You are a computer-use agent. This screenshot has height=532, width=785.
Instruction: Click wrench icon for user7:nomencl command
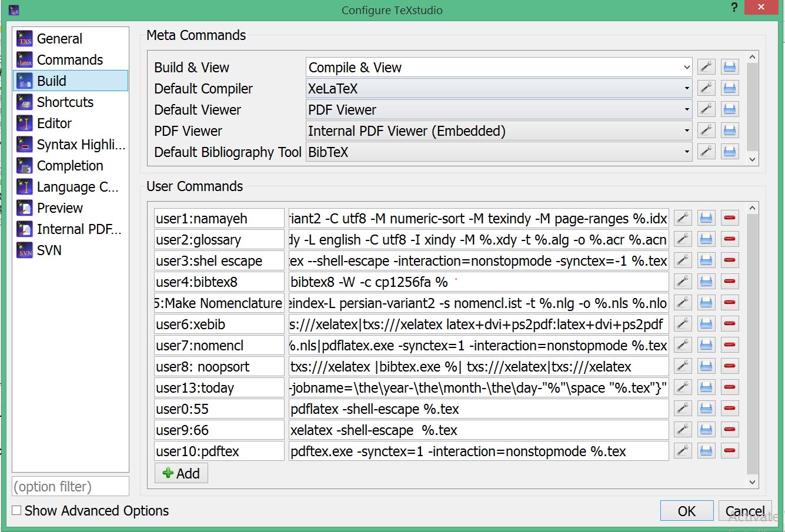click(x=683, y=345)
